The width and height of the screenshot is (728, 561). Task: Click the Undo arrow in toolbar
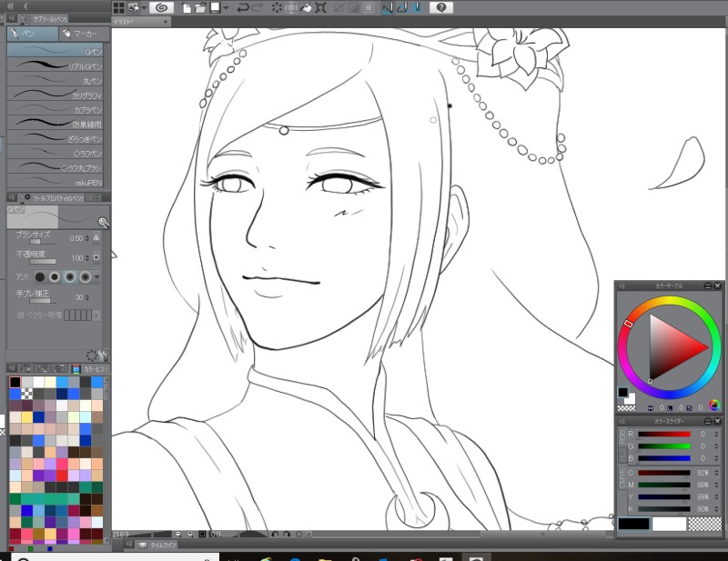tap(242, 7)
